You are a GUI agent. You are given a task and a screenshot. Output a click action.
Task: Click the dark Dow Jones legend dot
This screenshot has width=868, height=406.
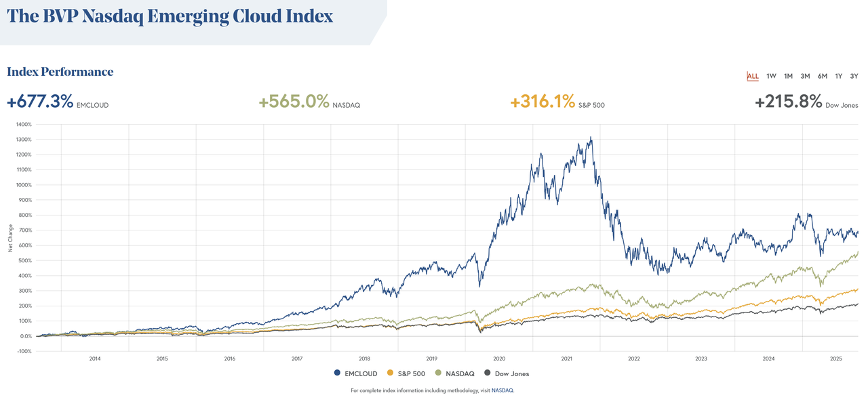coord(487,373)
